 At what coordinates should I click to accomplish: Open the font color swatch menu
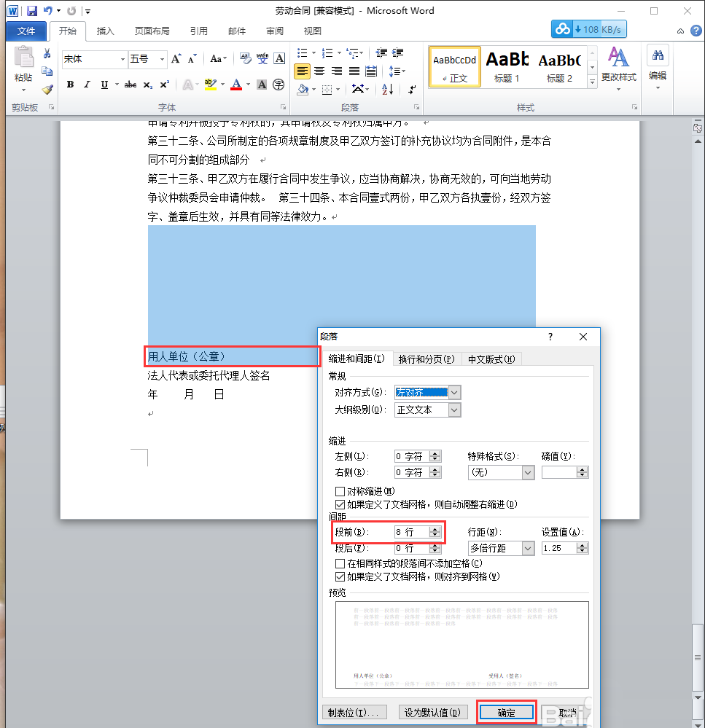point(249,85)
